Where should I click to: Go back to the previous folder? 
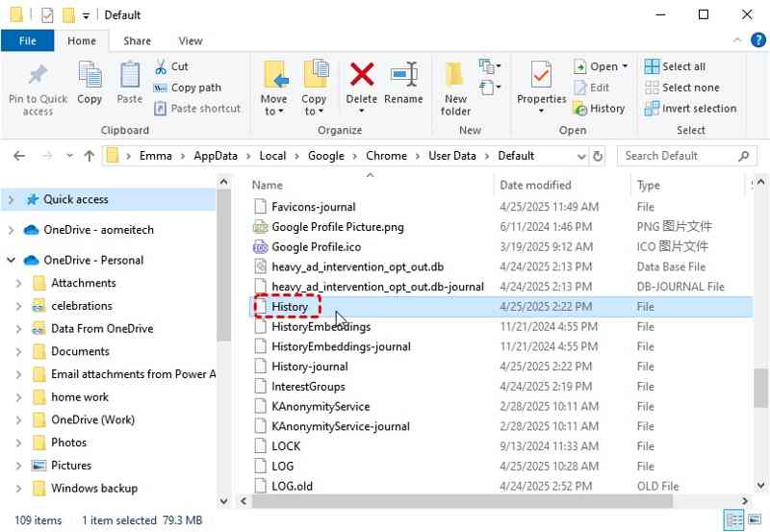19,156
